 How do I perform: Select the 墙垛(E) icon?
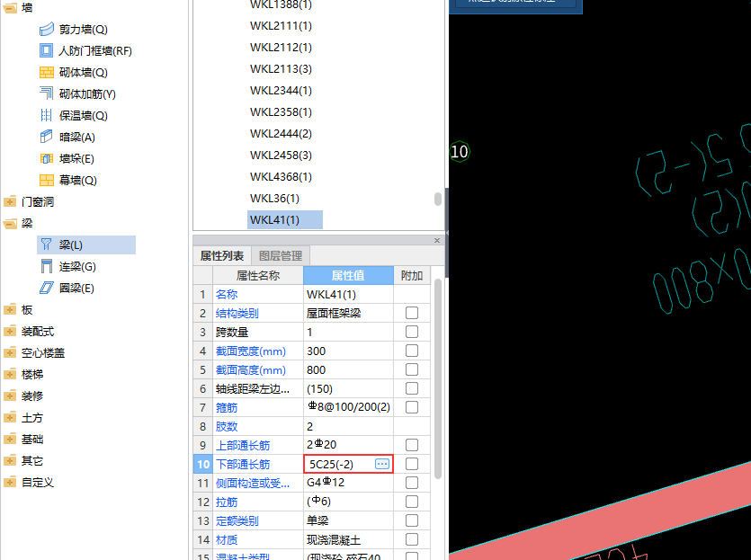[47, 158]
